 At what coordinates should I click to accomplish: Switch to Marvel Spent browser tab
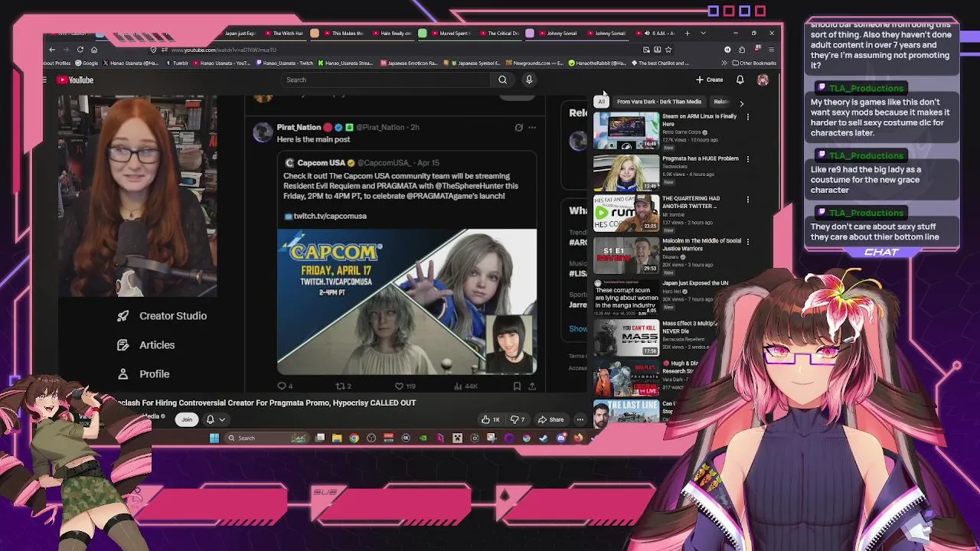[x=451, y=33]
